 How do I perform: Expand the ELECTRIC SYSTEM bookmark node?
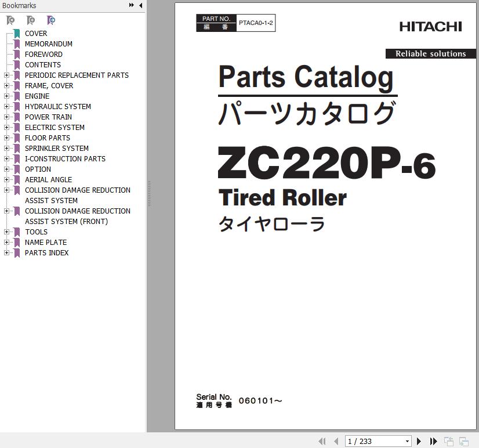coord(6,127)
